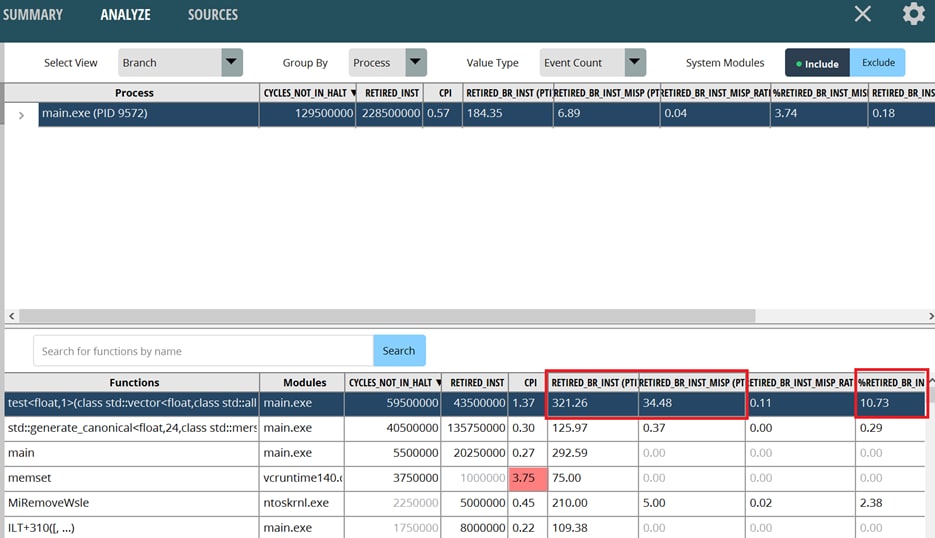935x538 pixels.
Task: Toggle System Modules to Exclude
Action: (x=878, y=62)
